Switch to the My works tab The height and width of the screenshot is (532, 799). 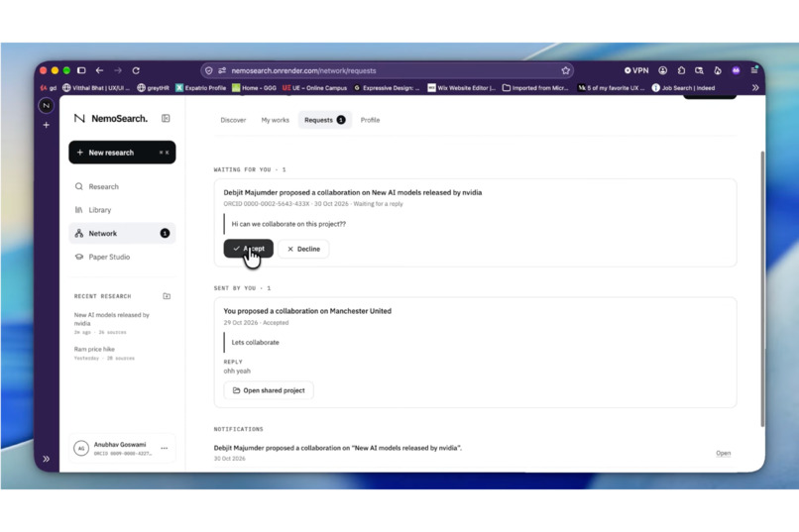[276, 120]
